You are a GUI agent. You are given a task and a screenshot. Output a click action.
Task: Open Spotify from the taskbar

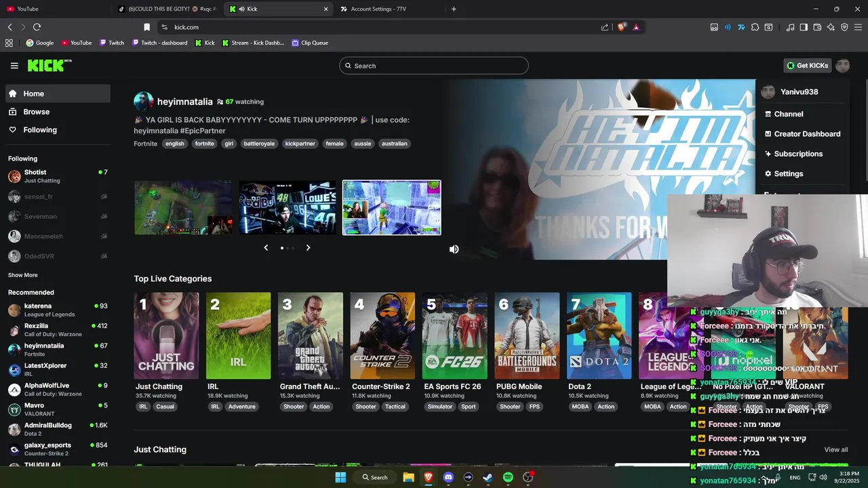tap(508, 477)
